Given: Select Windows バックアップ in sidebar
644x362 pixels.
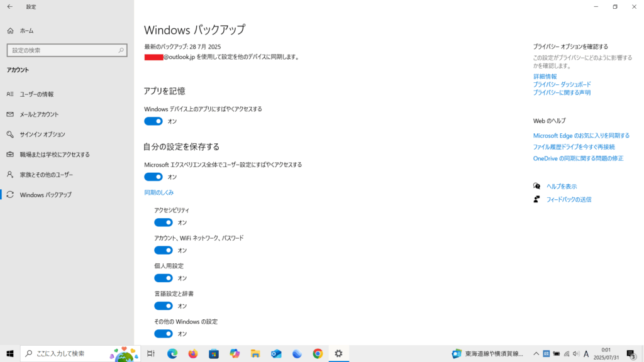Looking at the screenshot, I should (x=45, y=195).
